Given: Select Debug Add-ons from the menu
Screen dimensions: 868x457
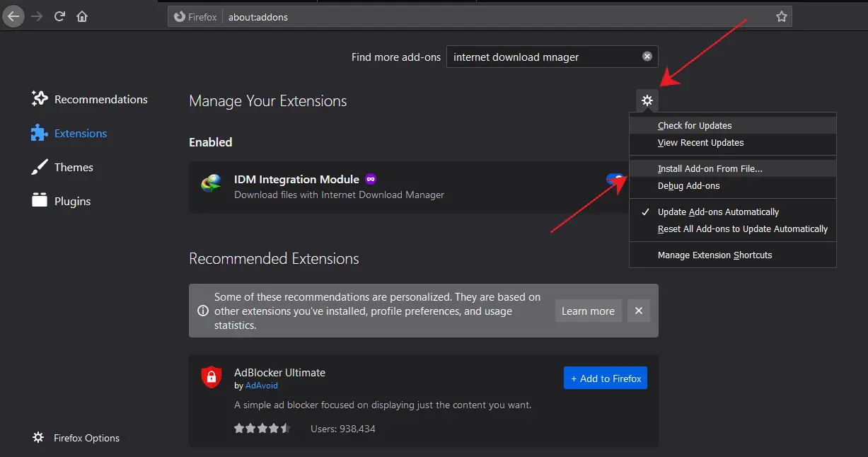Looking at the screenshot, I should (x=733, y=185).
